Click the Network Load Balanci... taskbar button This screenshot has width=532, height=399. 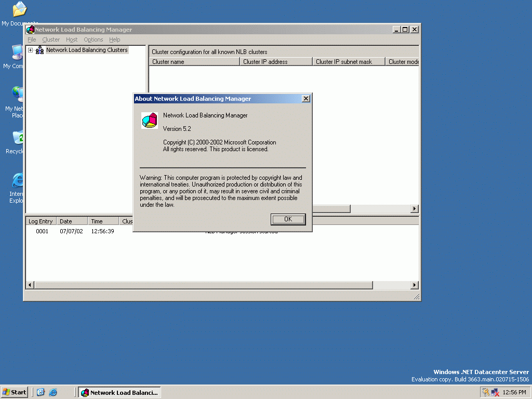tap(120, 393)
